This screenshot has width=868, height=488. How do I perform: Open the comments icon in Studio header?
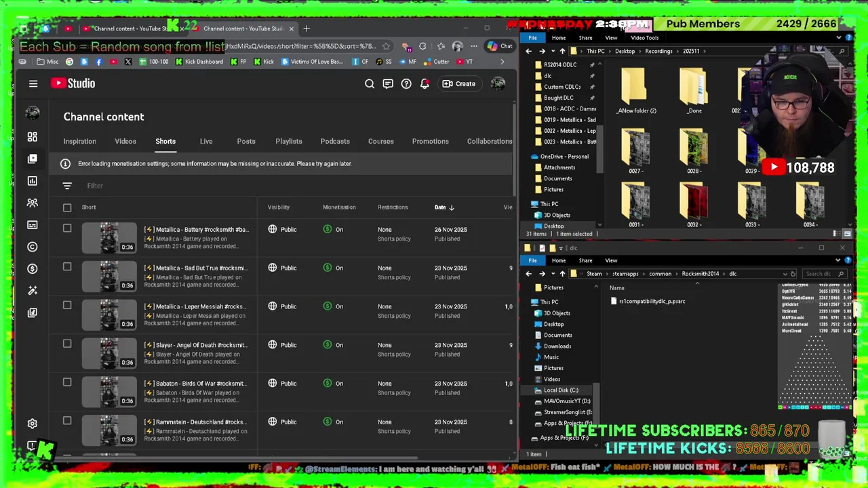388,83
